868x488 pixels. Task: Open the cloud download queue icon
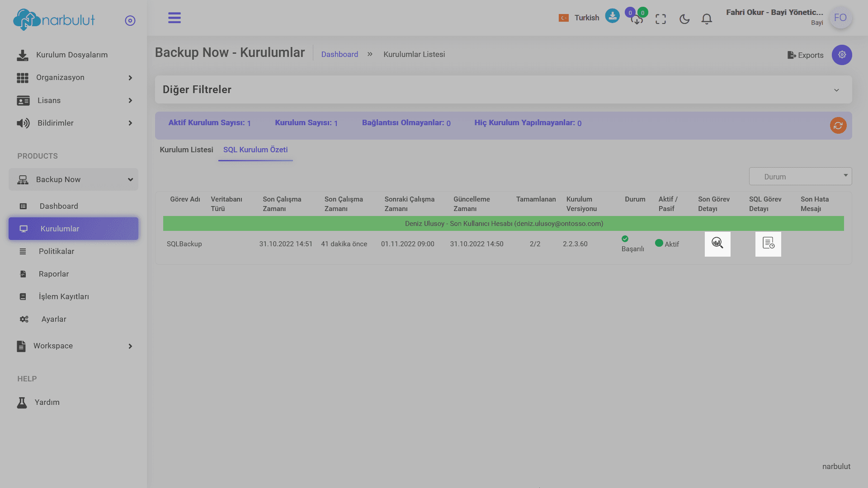pyautogui.click(x=637, y=19)
